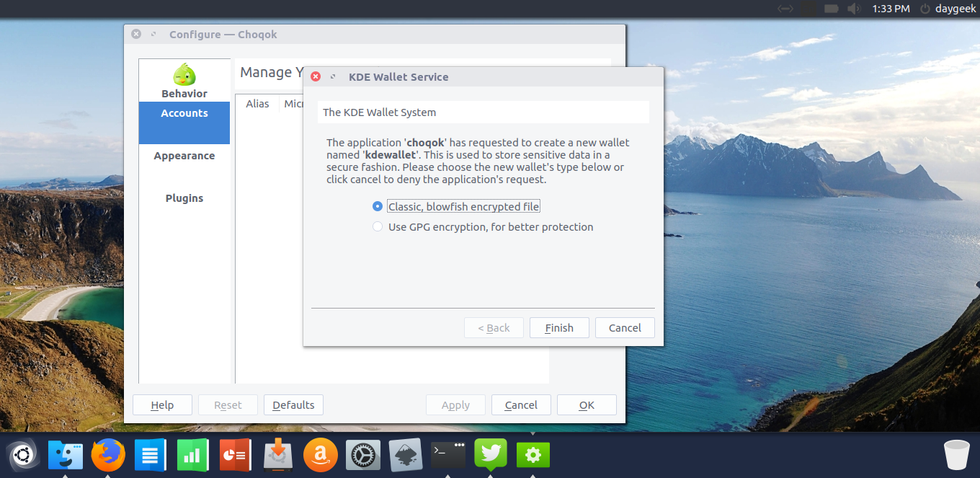The width and height of the screenshot is (980, 478).
Task: Open the Plugins configuration page
Action: click(184, 198)
